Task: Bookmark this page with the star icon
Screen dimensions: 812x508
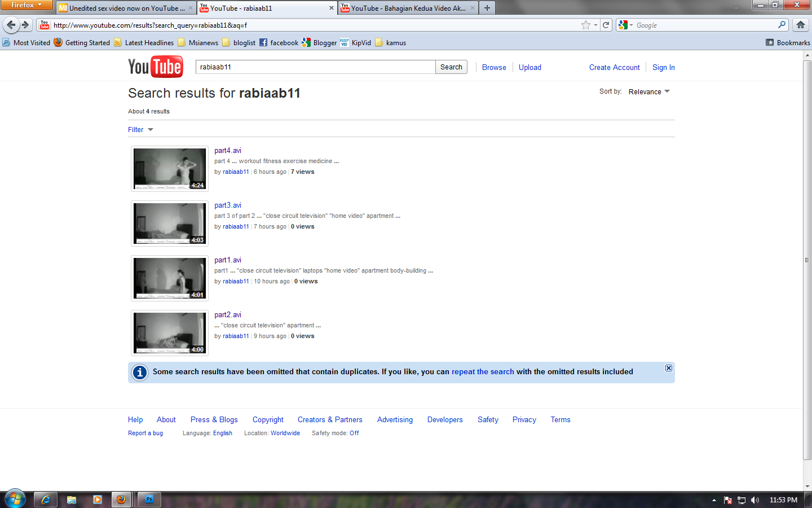Action: click(586, 25)
